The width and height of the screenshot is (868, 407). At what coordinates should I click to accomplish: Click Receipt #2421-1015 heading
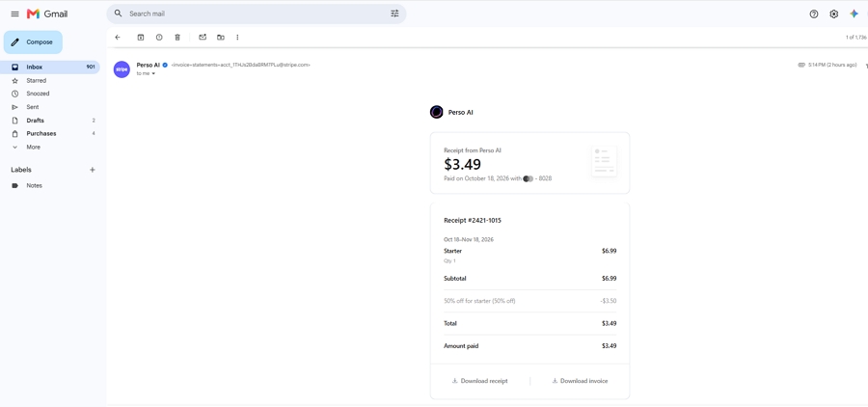pos(473,221)
